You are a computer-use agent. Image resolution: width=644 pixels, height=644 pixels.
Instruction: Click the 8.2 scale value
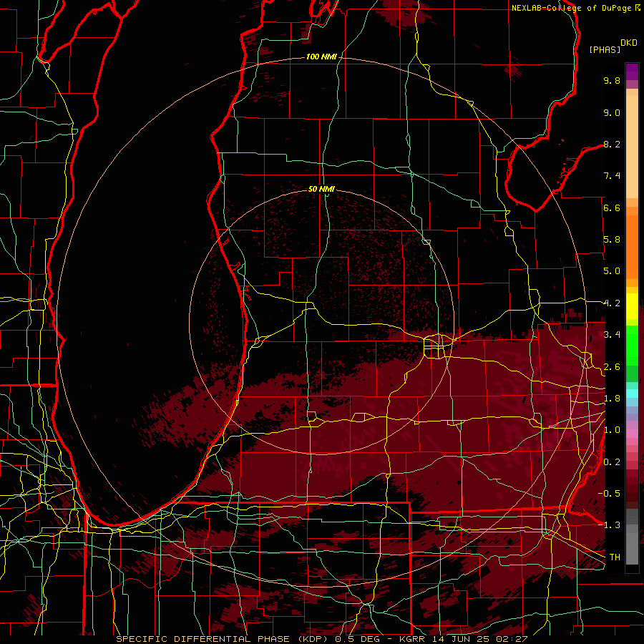[x=612, y=144]
